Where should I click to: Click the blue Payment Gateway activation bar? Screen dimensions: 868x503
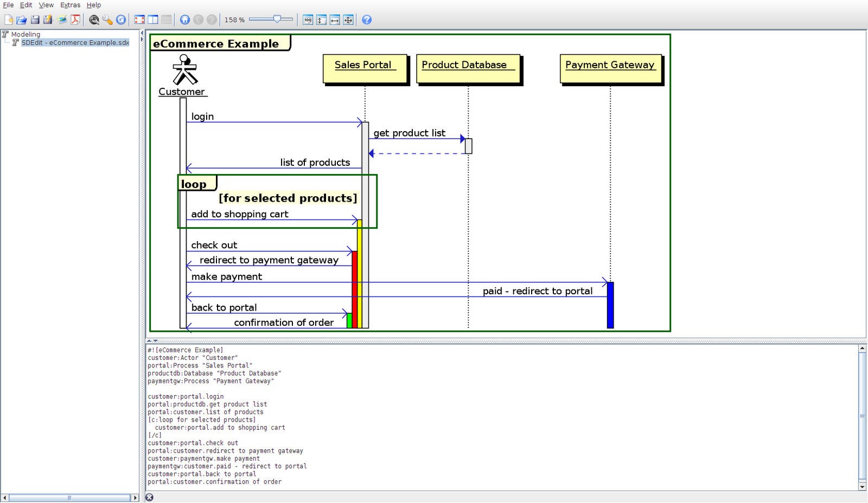[x=610, y=305]
